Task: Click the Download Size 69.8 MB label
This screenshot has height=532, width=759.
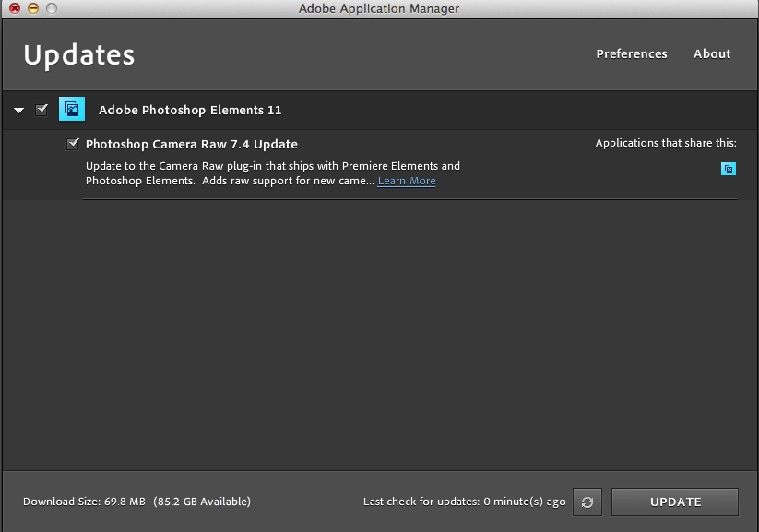Action: coord(84,502)
